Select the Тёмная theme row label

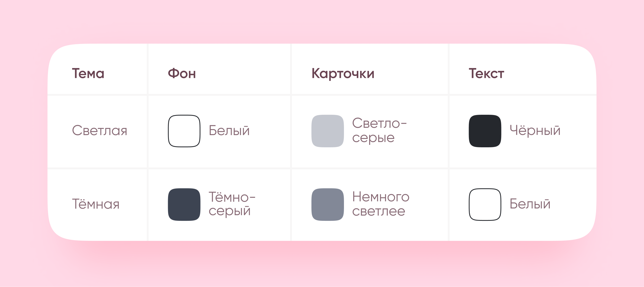click(x=96, y=204)
